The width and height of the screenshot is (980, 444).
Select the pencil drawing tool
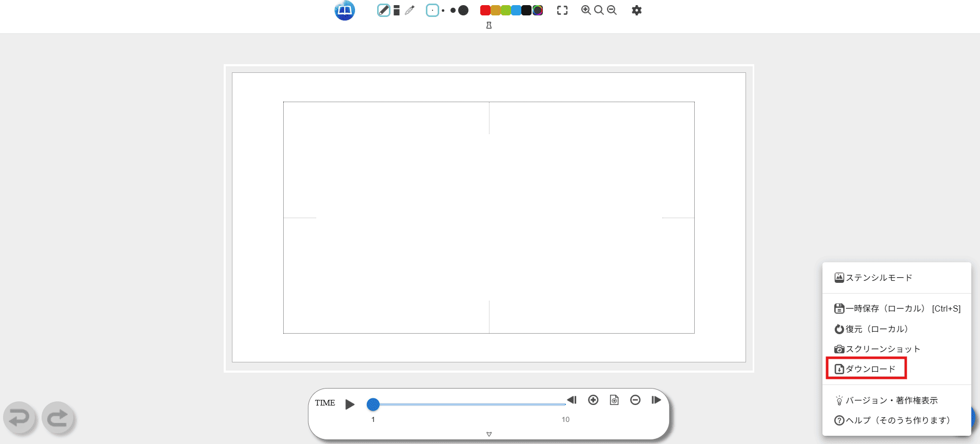point(383,10)
